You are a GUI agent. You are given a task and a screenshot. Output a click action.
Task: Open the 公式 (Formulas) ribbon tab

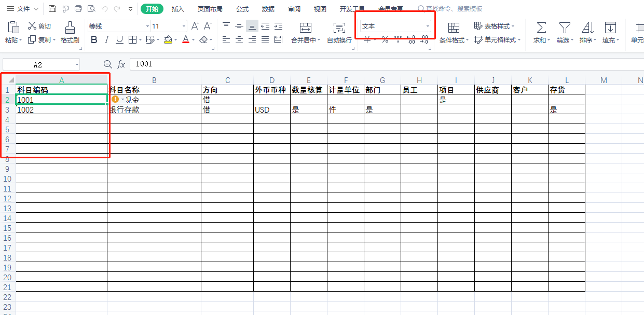[x=242, y=9]
